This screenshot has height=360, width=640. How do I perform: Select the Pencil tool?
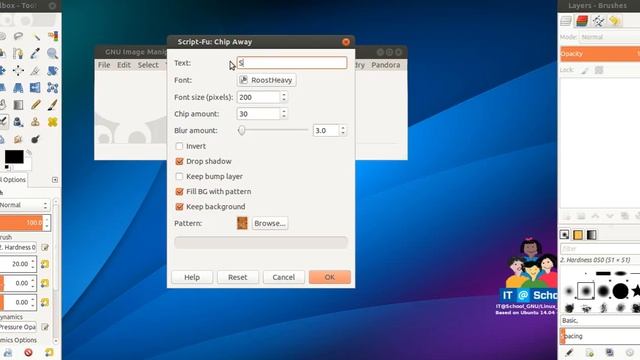click(x=36, y=105)
